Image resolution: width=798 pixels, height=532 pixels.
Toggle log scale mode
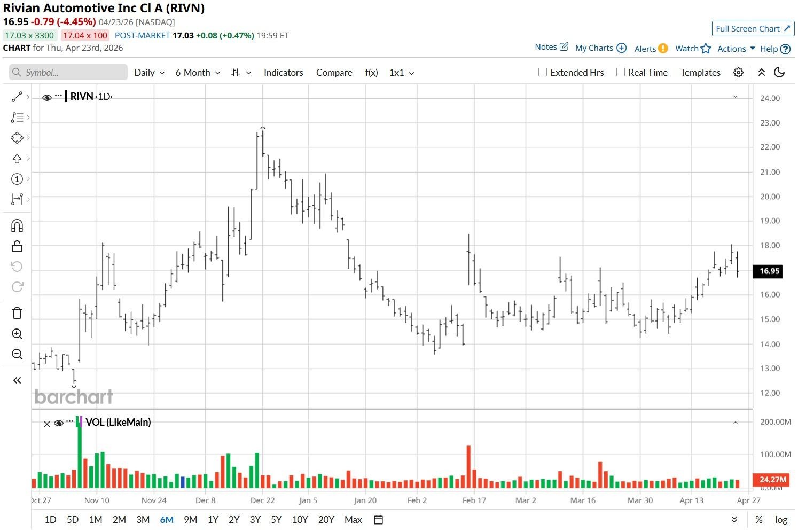coord(781,520)
